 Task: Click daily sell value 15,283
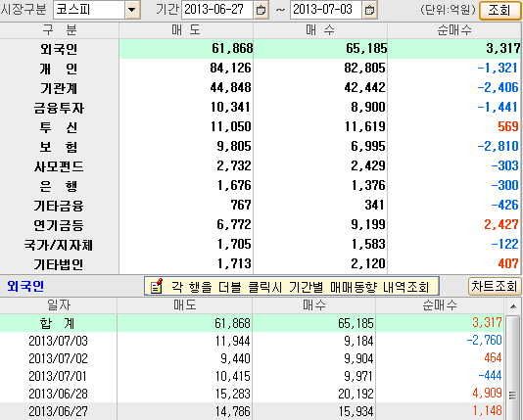coord(232,394)
